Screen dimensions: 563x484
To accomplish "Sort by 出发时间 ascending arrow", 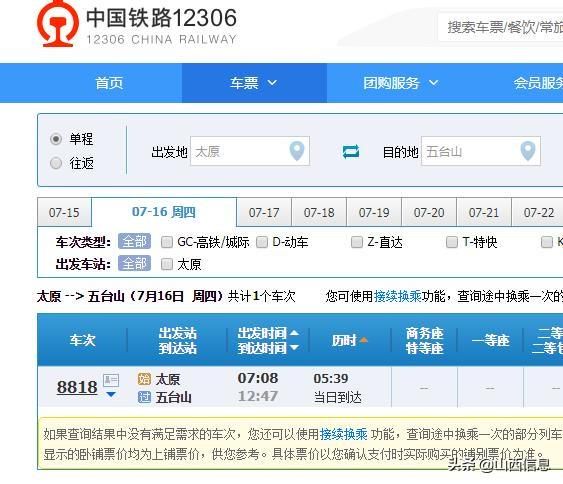I will (294, 333).
